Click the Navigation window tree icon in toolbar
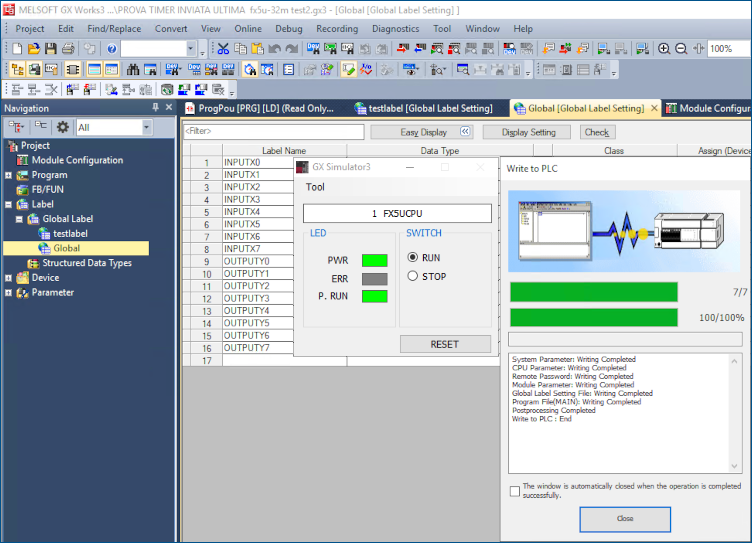 (17, 70)
